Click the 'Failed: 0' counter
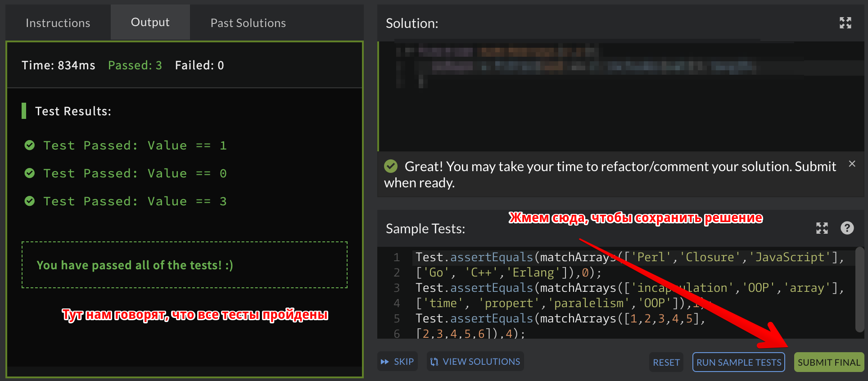Viewport: 868px width, 381px height. 199,65
